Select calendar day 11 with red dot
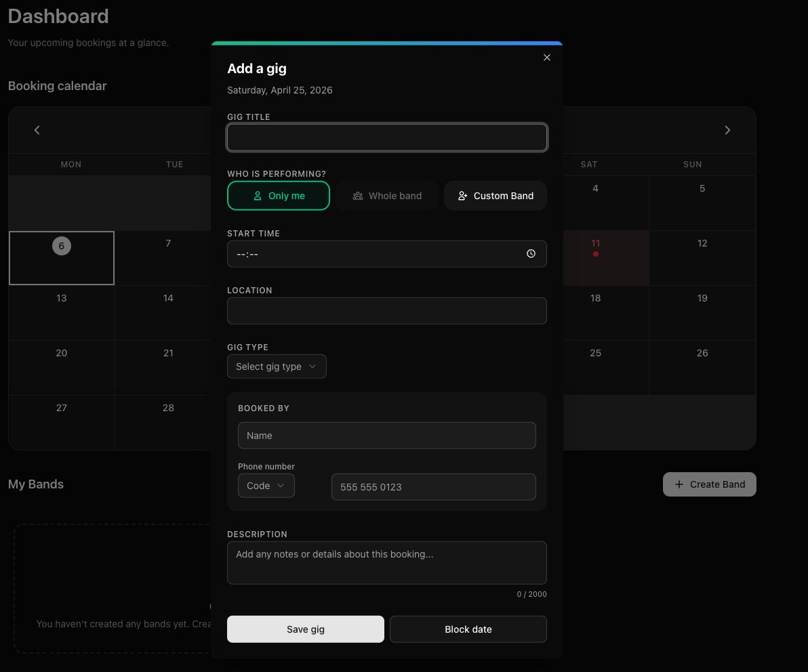The height and width of the screenshot is (672, 808). pyautogui.click(x=605, y=258)
